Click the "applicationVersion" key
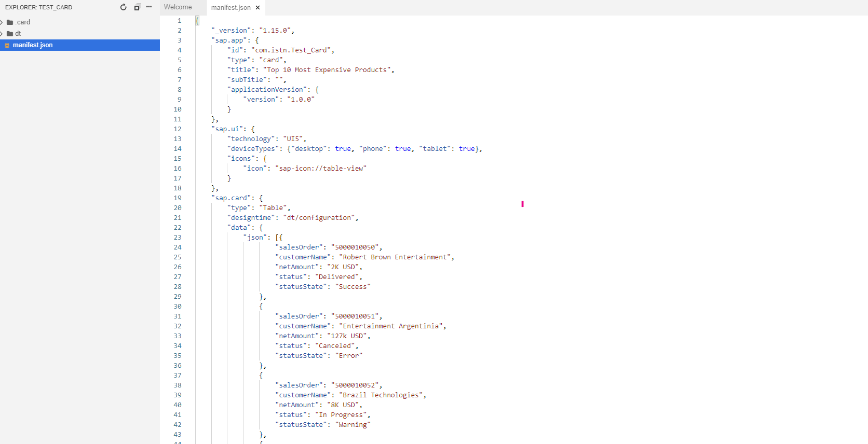The width and height of the screenshot is (868, 444). point(267,90)
